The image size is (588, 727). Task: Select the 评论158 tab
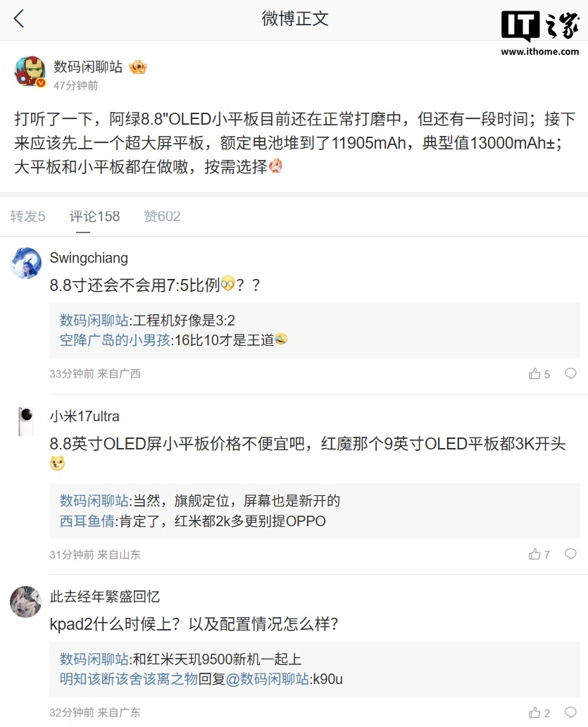pos(94,216)
